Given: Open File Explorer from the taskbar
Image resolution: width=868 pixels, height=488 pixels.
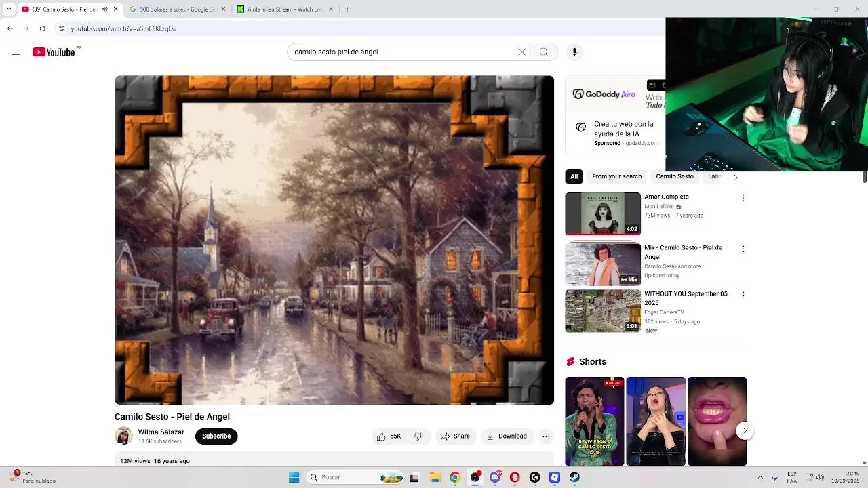Looking at the screenshot, I should point(435,477).
